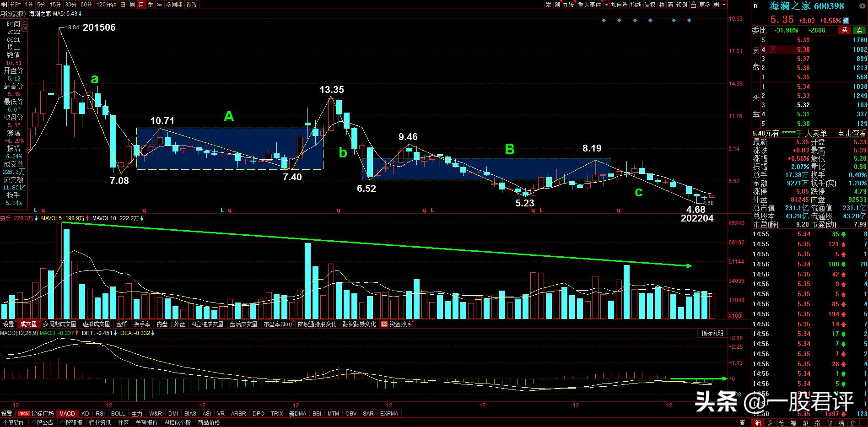Open the 指标广场 indicator marketplace
Screen dimensions: 868x427
click(43, 414)
